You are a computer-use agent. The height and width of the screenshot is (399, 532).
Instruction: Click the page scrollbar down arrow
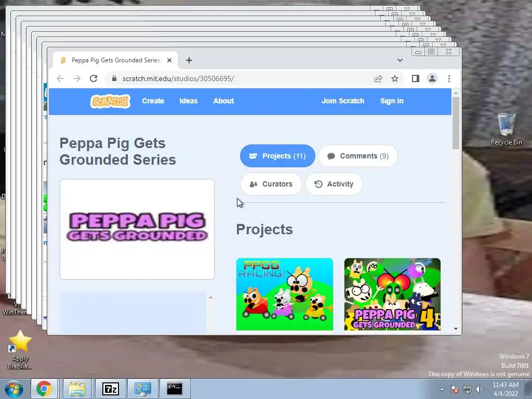click(x=456, y=329)
